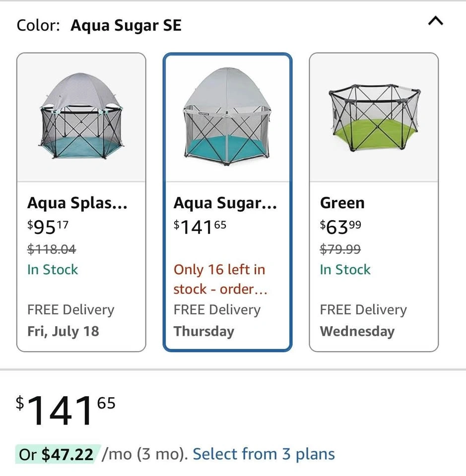Click In Stock under the Green option
This screenshot has height=476, width=466.
(345, 270)
